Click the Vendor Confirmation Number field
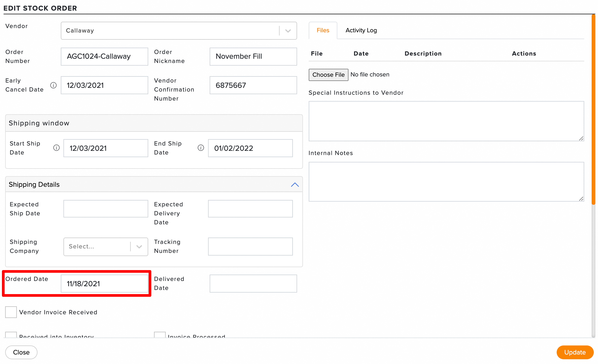 253,85
